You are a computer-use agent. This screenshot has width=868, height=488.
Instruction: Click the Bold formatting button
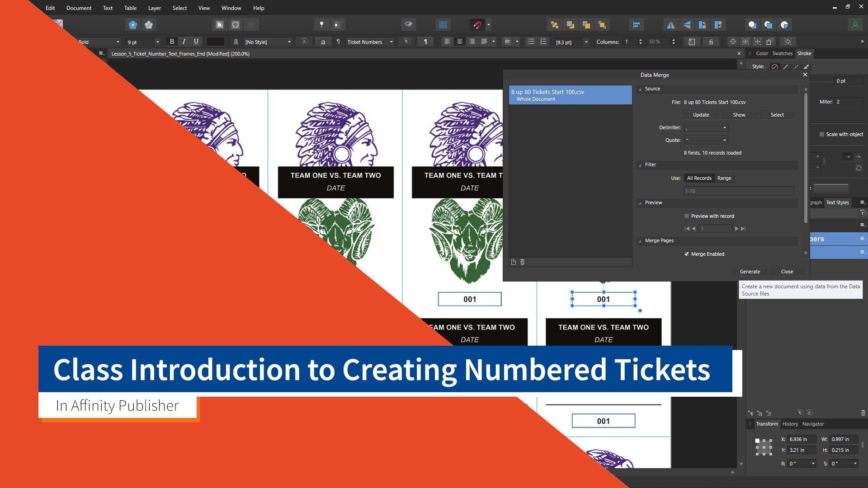click(171, 42)
